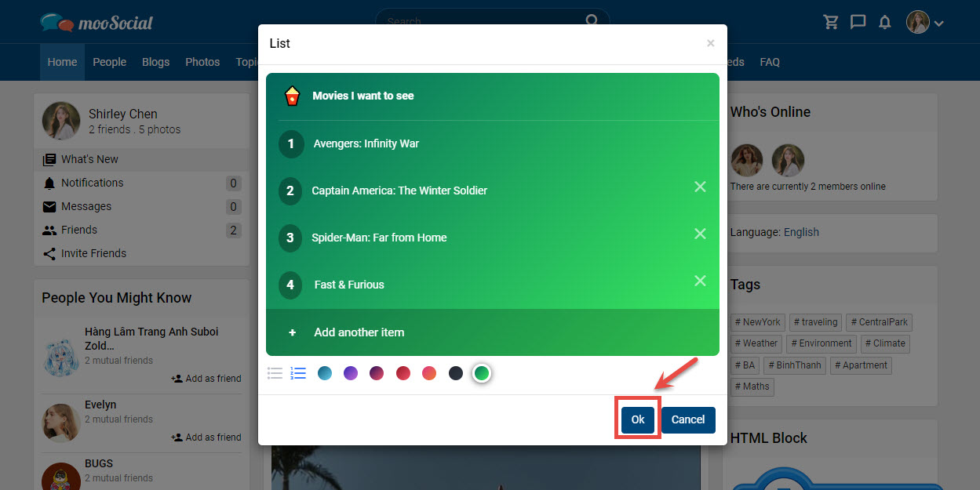Select What's New in sidebar
This screenshot has height=490, width=980.
pos(141,159)
